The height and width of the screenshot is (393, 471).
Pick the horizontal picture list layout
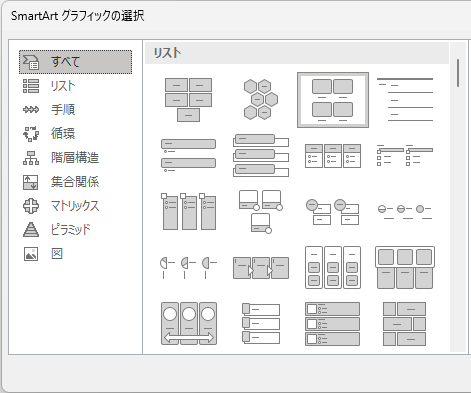[405, 267]
